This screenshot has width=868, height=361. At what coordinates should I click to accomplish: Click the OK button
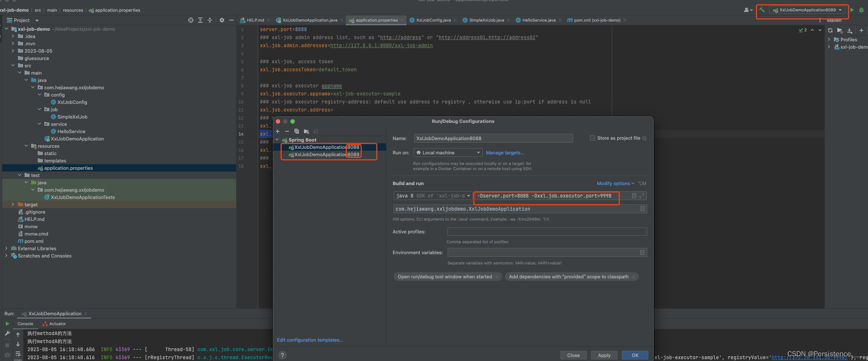point(635,355)
